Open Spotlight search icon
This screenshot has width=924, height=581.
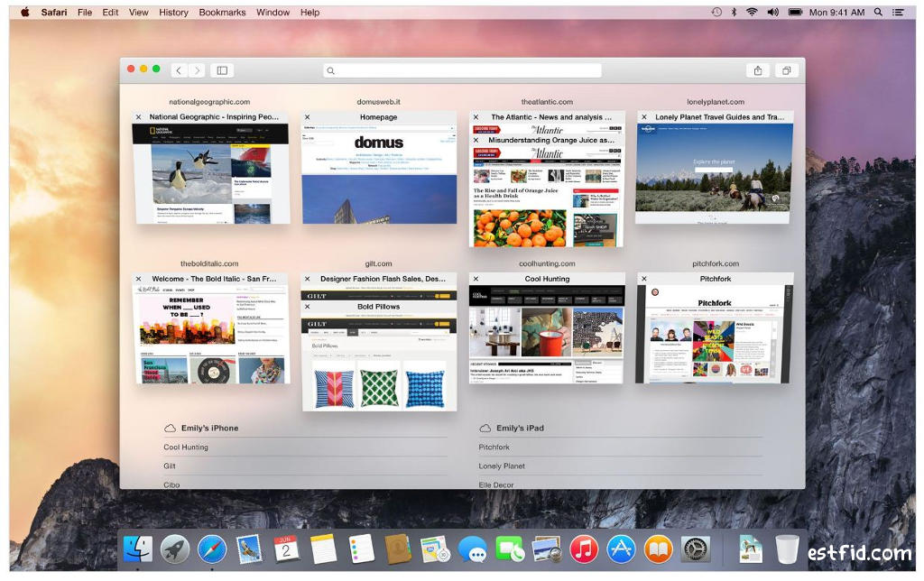tap(878, 12)
